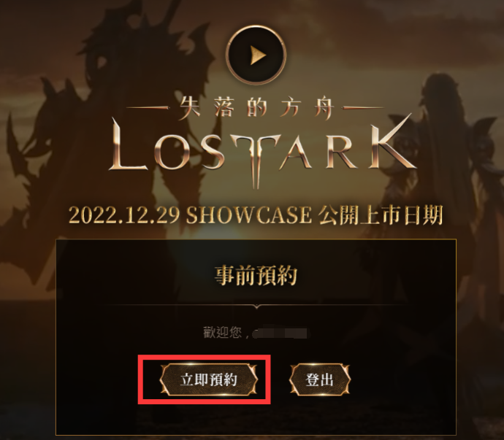This screenshot has height=440, width=504.
Task: Select the 失落的方舟 Chinese title text
Action: click(x=256, y=107)
